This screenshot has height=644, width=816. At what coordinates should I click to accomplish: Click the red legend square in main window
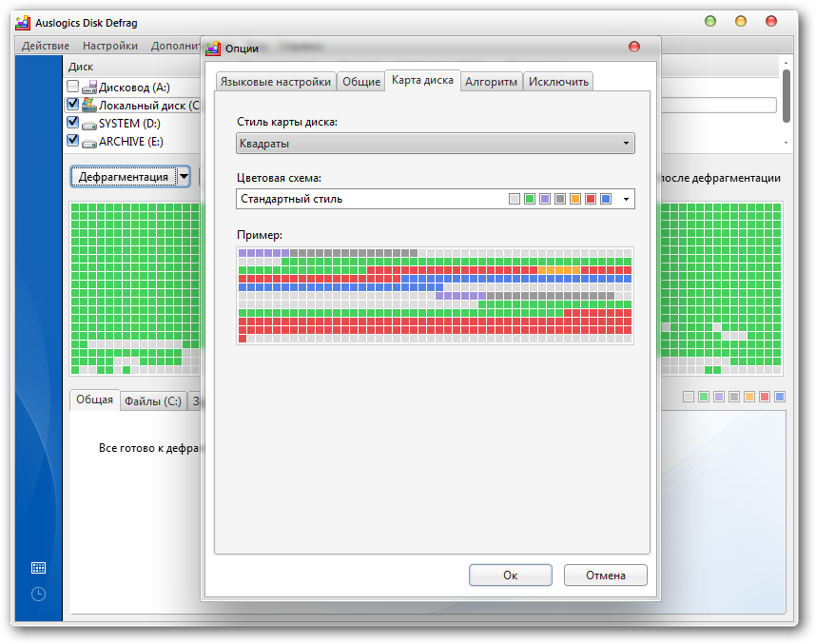coord(765,397)
